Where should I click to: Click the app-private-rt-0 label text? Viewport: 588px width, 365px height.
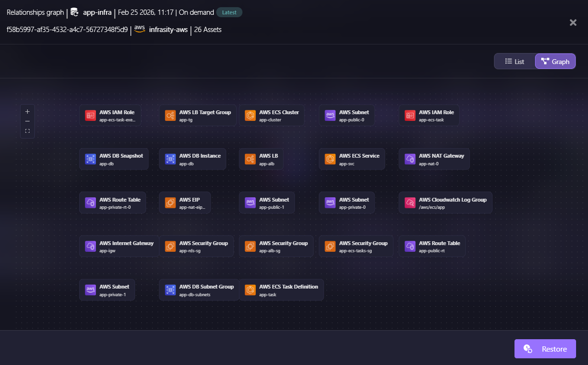(115, 207)
